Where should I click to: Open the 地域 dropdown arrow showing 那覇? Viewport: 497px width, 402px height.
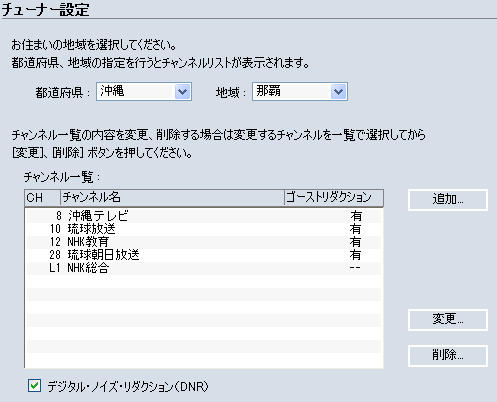pyautogui.click(x=338, y=92)
